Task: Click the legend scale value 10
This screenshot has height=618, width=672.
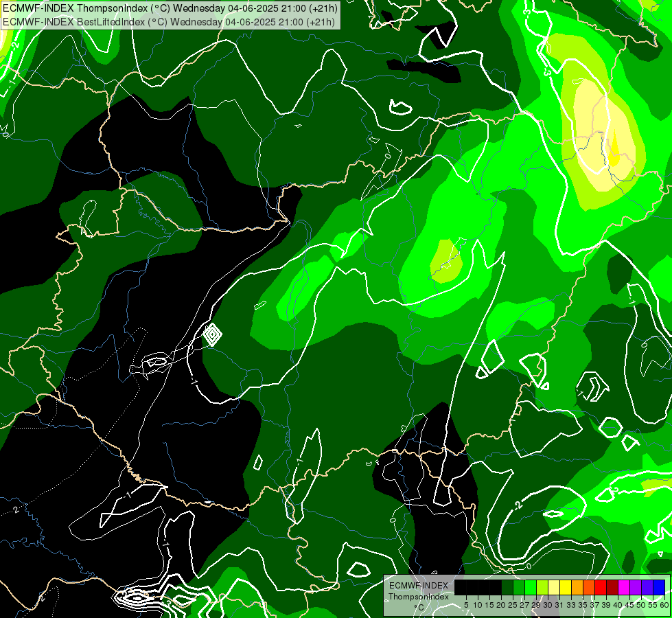Action: 478,605
